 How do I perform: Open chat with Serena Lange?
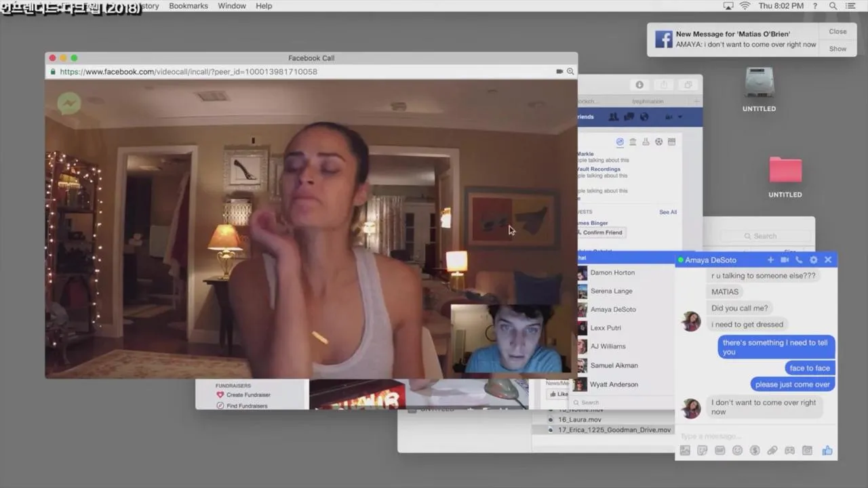pyautogui.click(x=611, y=291)
